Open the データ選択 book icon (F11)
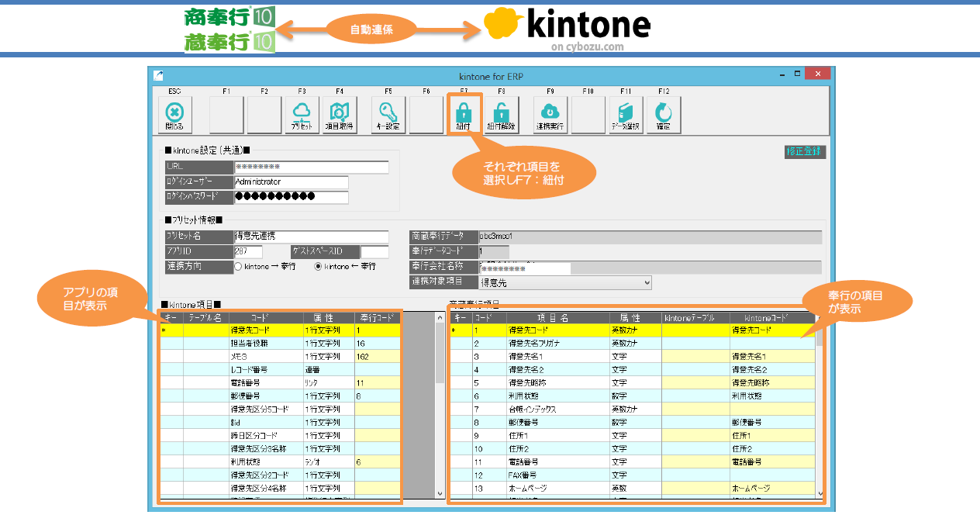 point(626,115)
